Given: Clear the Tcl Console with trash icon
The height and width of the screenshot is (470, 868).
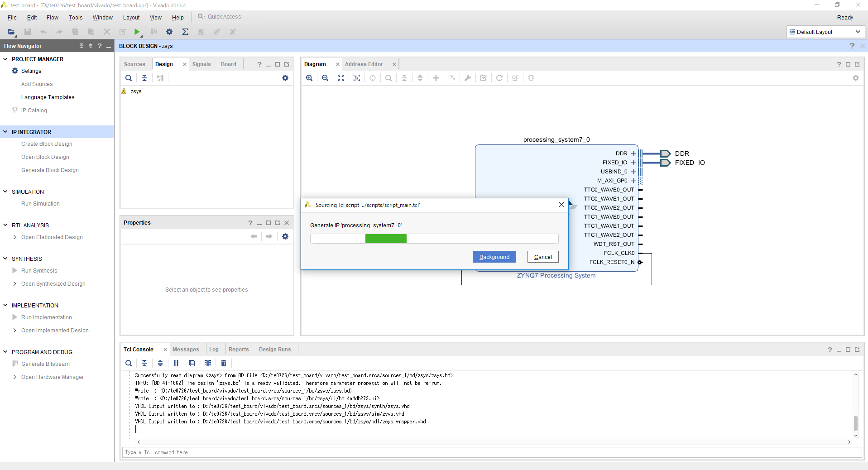Looking at the screenshot, I should [x=224, y=363].
